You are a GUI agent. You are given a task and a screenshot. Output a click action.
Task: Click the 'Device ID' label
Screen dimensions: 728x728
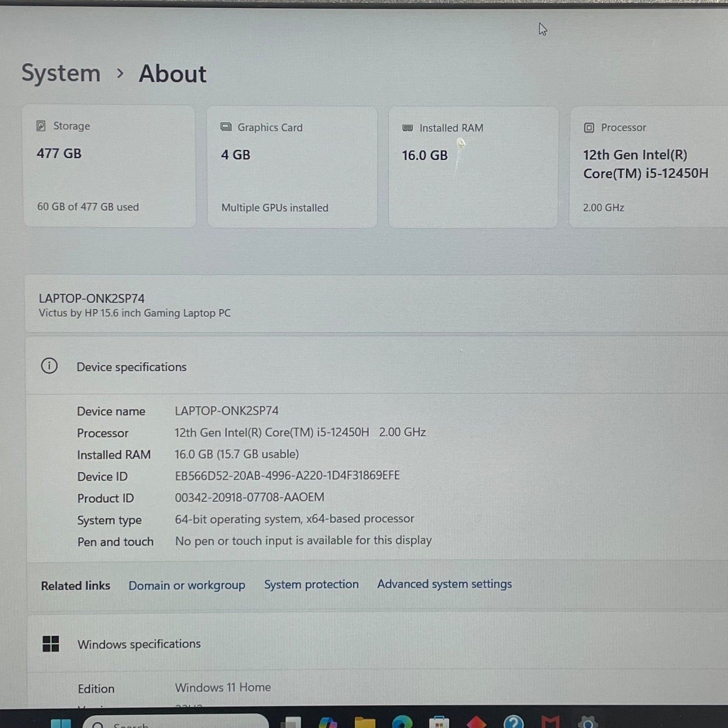pos(102,476)
